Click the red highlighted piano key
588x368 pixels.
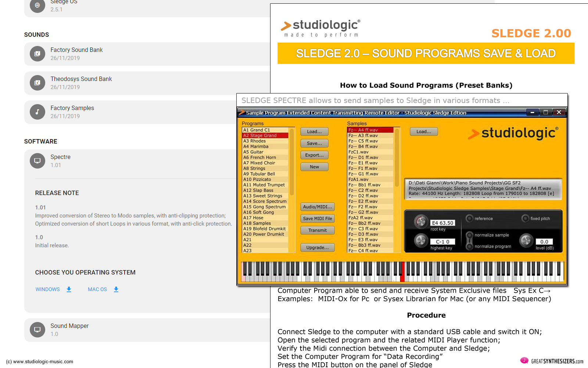pos(402,272)
